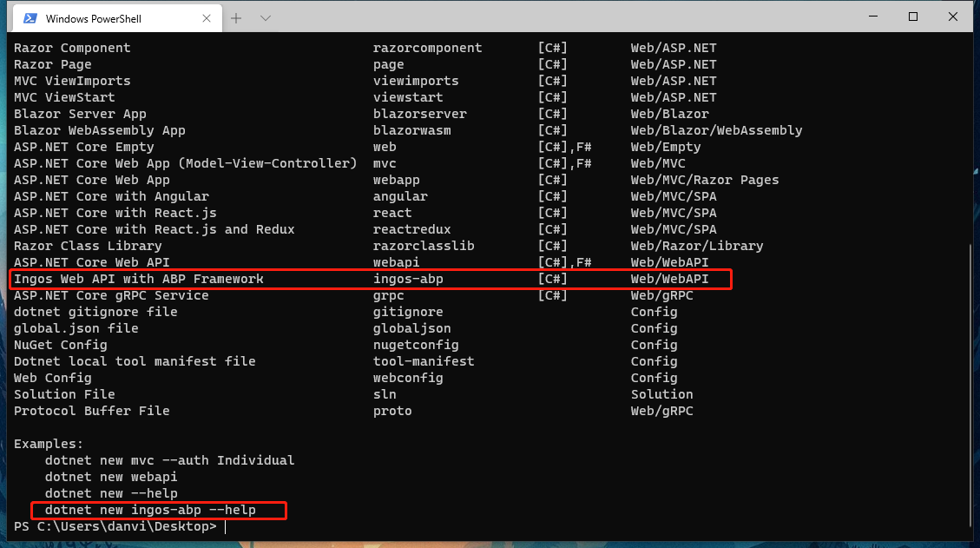Click 'globaljson' short name
The image size is (980, 548).
(411, 328)
